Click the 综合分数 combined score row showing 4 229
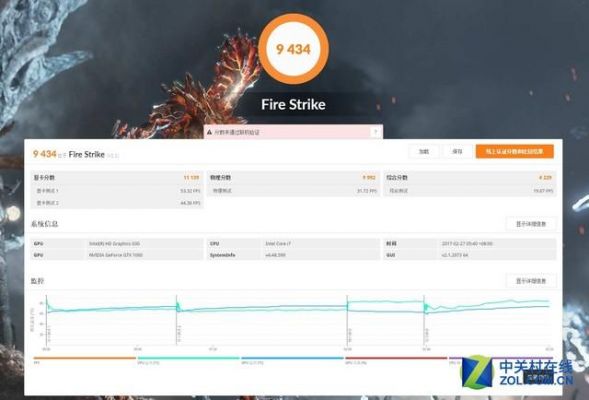The image size is (589, 400). [x=470, y=177]
